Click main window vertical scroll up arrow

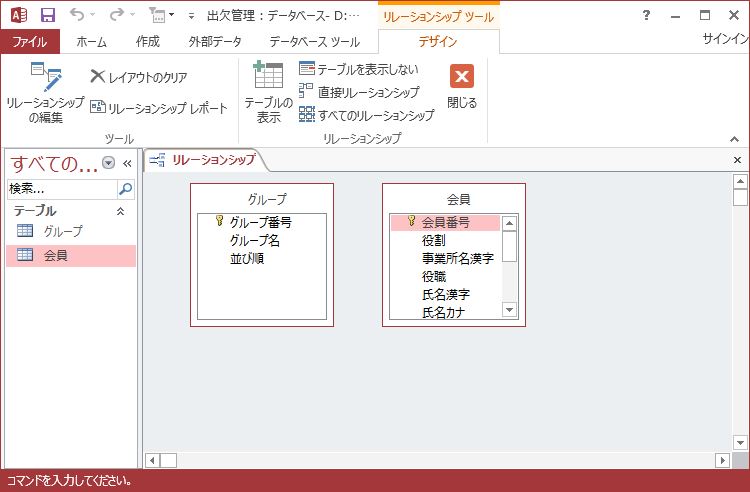pyautogui.click(x=740, y=182)
